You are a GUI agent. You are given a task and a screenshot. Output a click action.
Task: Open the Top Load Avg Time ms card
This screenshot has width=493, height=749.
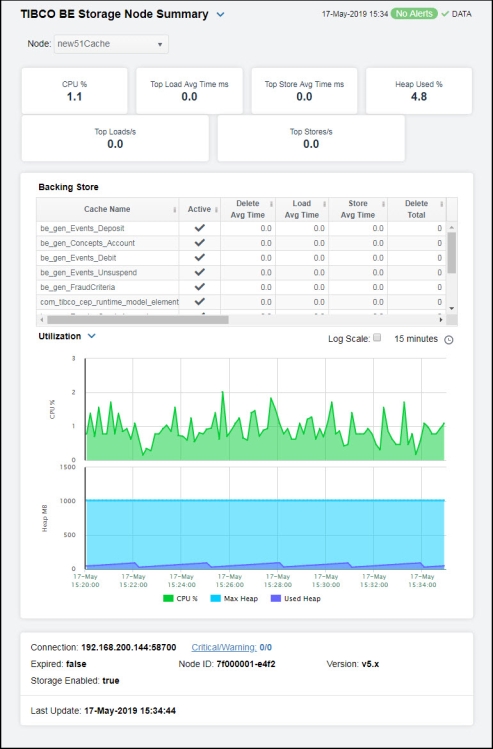[x=189, y=91]
